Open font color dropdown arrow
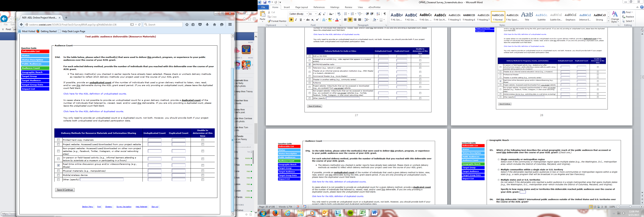The image size is (644, 217). 340,20
